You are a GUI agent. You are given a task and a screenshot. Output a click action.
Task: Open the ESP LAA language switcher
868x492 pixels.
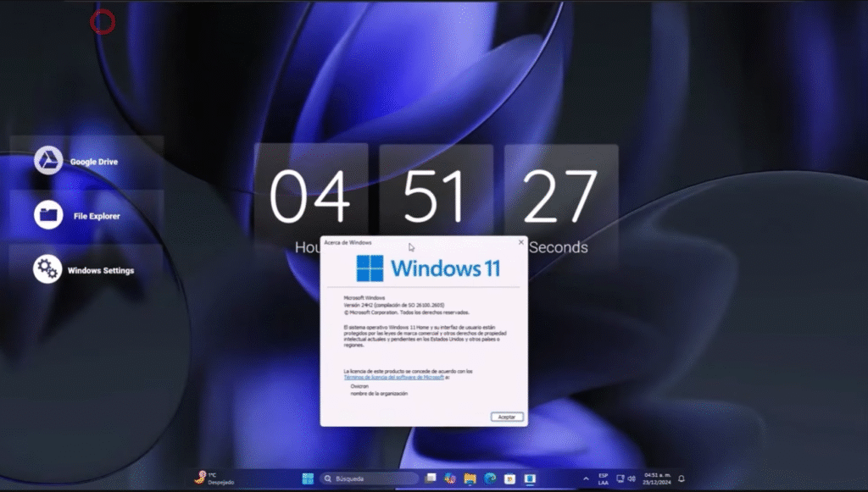pyautogui.click(x=603, y=478)
